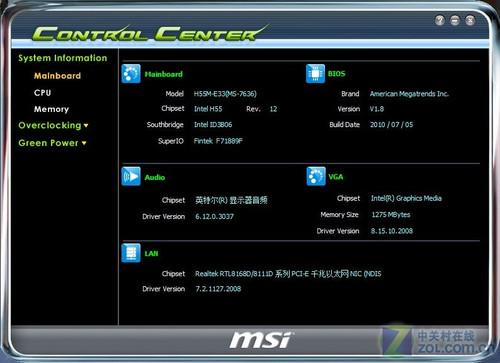This screenshot has height=363, width=500.
Task: Click the VGA section icon
Action: point(316,176)
